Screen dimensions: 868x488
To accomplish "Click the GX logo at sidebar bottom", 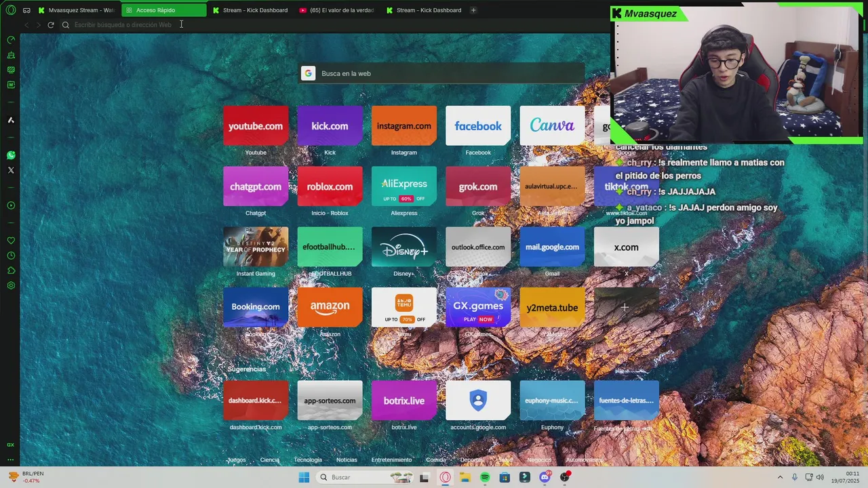I will (x=11, y=445).
